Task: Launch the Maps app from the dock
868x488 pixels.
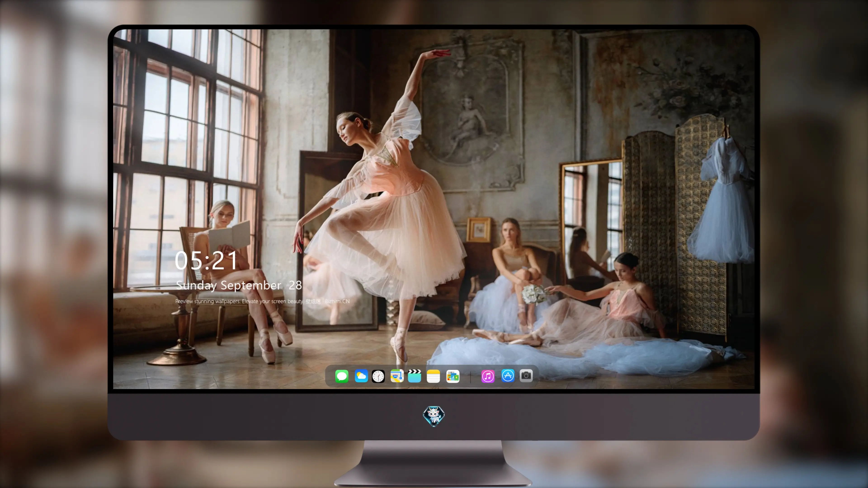Action: coord(397,376)
